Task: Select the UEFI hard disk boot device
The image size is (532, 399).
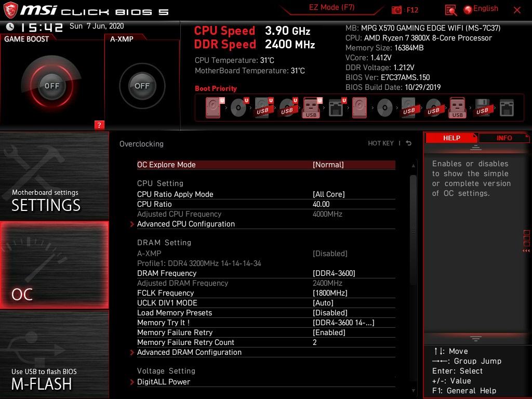Action: [215, 108]
